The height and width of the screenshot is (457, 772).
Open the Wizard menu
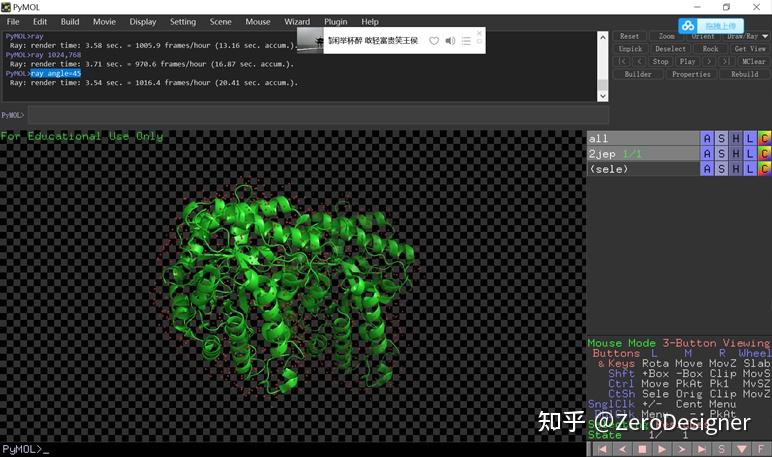[x=297, y=22]
